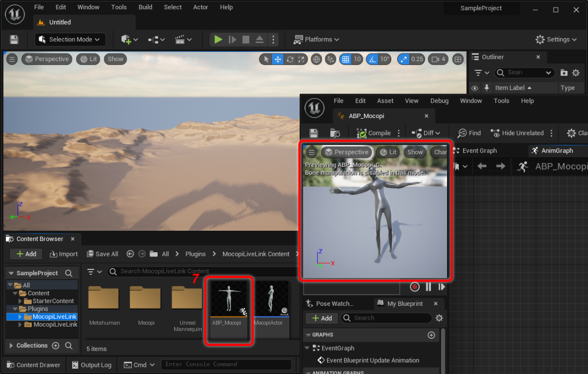
Task: Click the green Play button in main toolbar
Action: tap(218, 39)
